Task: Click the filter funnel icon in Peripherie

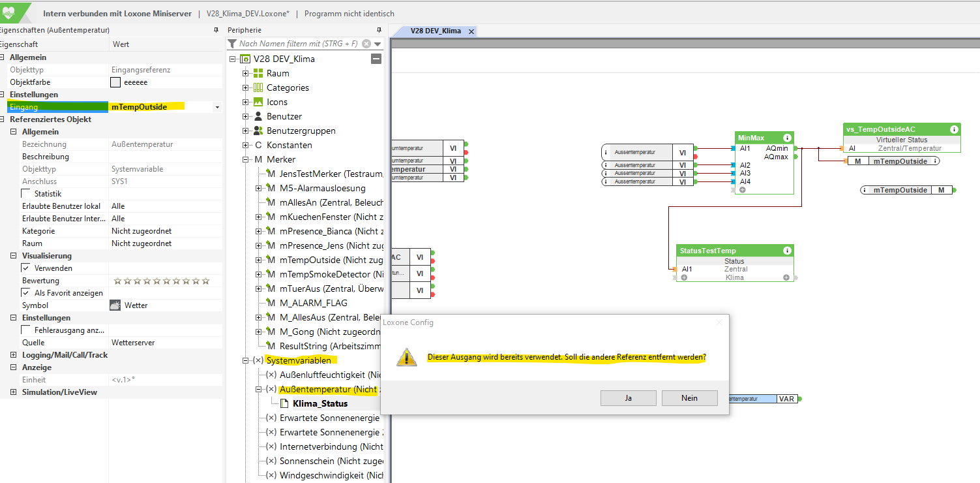Action: [232, 44]
